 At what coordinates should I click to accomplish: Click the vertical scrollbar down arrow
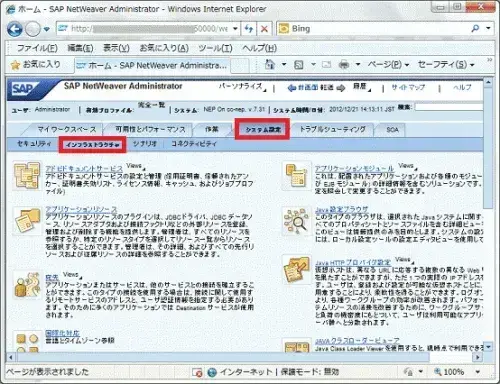[x=488, y=347]
